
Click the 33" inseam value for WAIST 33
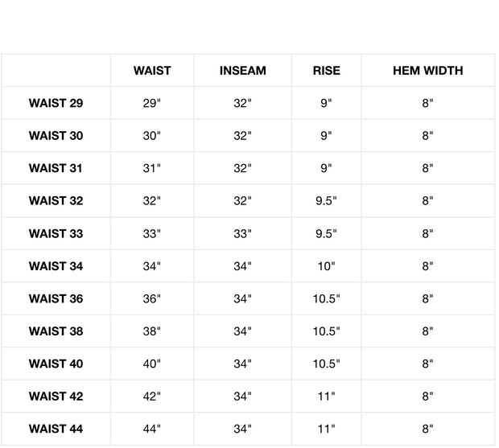[x=242, y=233]
